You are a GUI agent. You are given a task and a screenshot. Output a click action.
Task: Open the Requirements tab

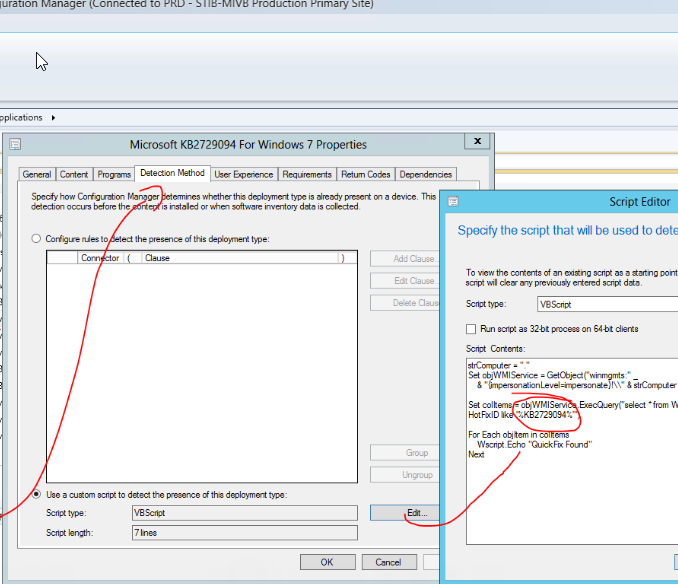click(x=307, y=174)
